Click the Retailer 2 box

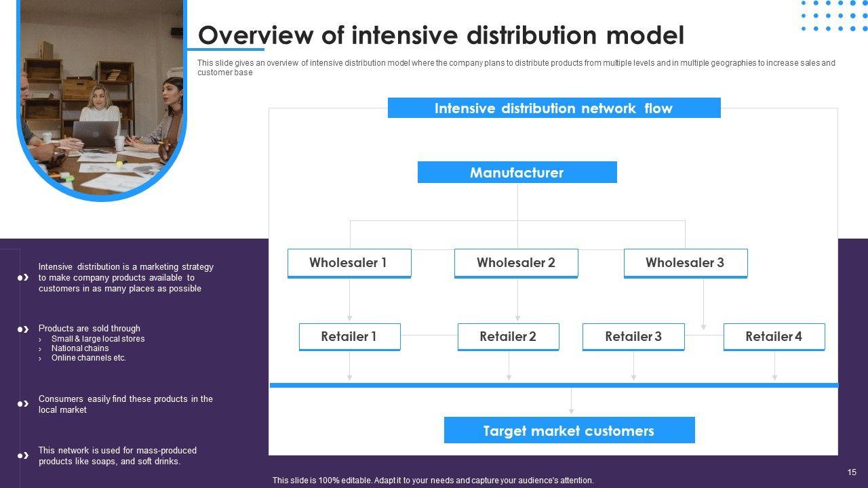[x=509, y=337]
